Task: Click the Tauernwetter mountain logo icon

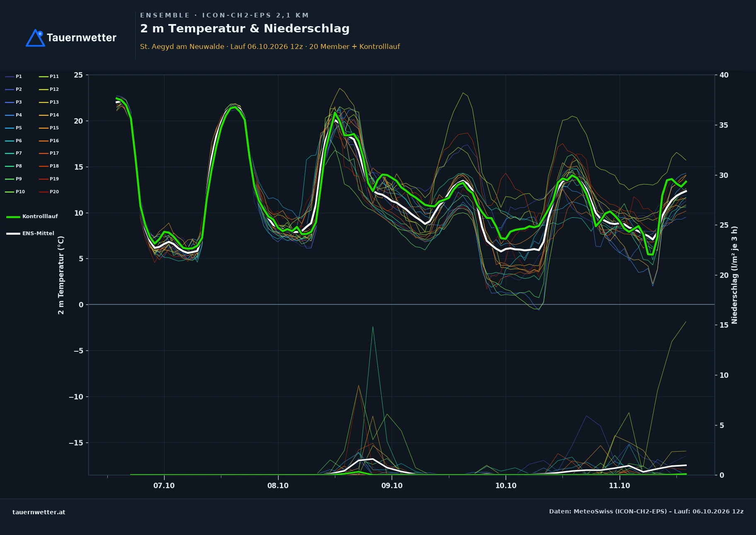Action: click(36, 38)
